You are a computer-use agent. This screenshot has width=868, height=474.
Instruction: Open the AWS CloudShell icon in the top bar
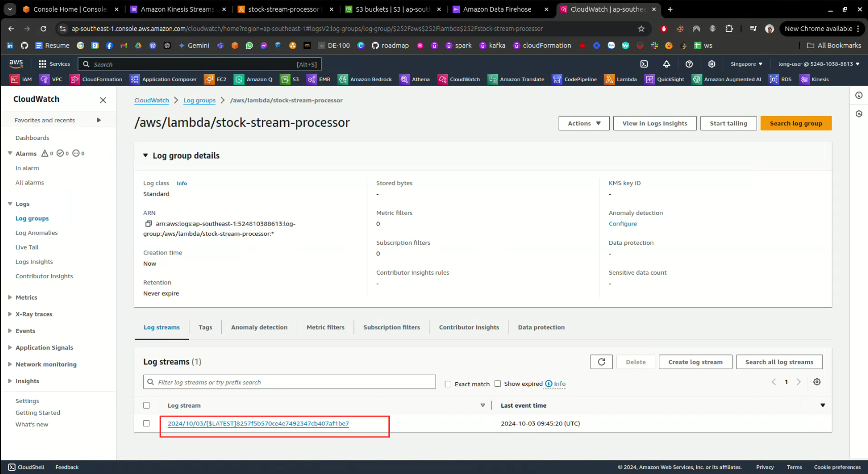point(644,64)
